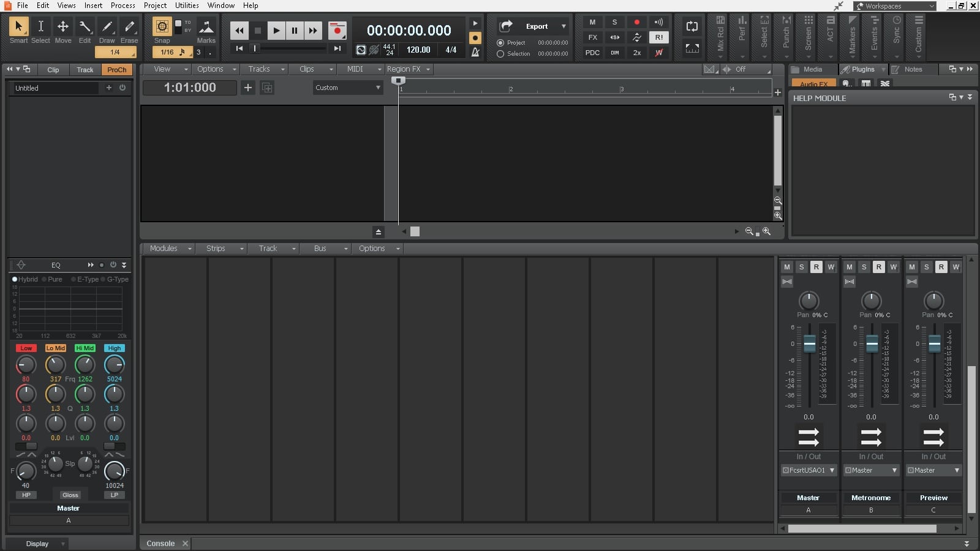
Task: Click the tempo value 120.00
Action: click(x=418, y=50)
